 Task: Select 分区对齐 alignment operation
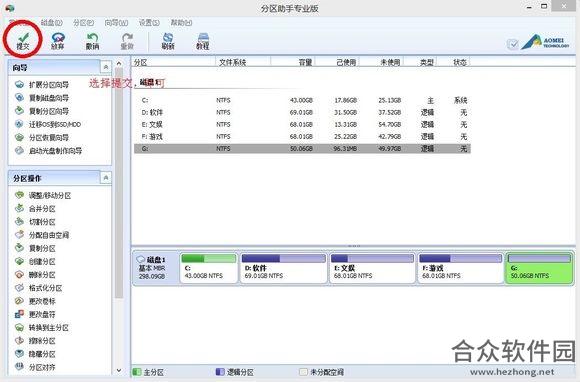coord(35,367)
